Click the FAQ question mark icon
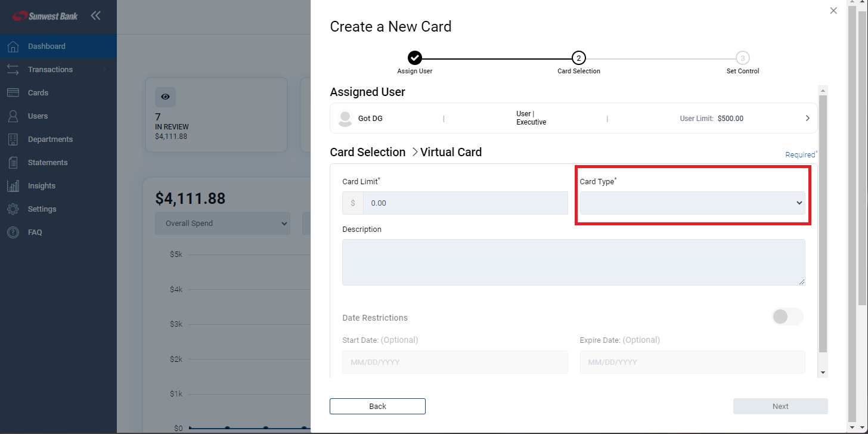 pyautogui.click(x=12, y=232)
